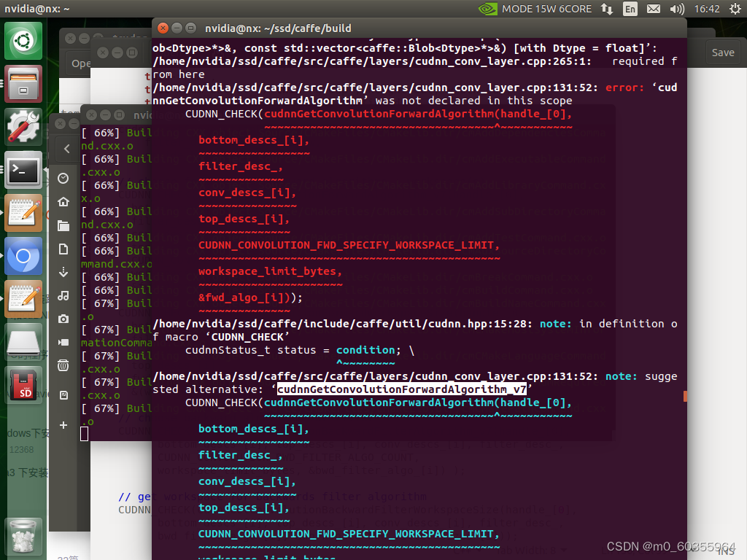
Task: Open Documents in file manager sidebar
Action: point(63,249)
